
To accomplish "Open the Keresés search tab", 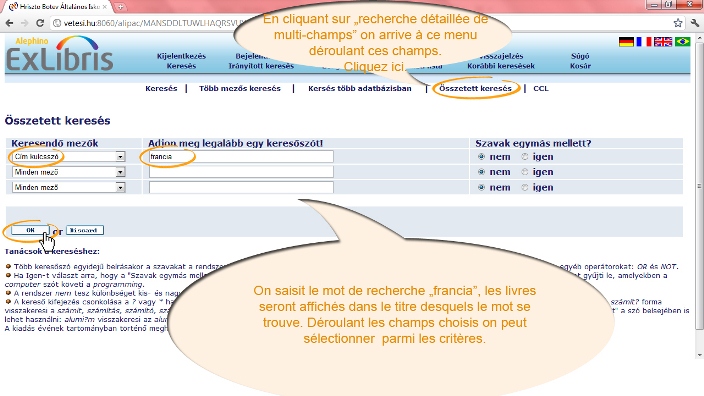I will pyautogui.click(x=161, y=88).
